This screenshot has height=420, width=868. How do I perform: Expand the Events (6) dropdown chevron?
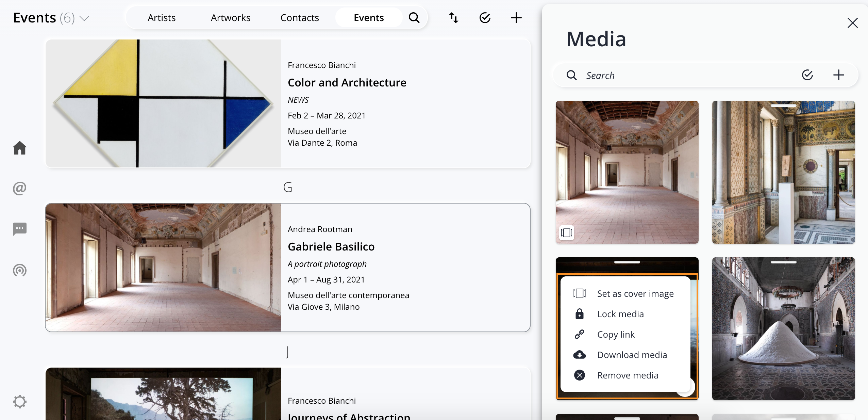click(84, 18)
